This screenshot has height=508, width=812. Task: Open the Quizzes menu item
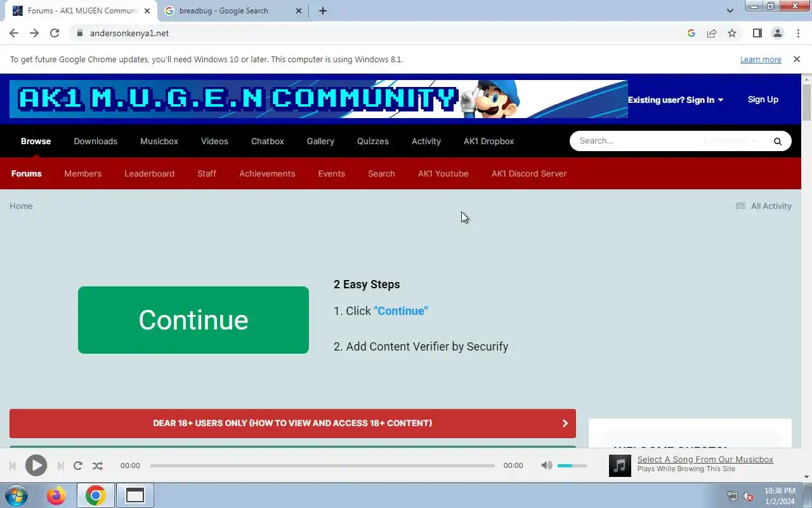point(373,141)
